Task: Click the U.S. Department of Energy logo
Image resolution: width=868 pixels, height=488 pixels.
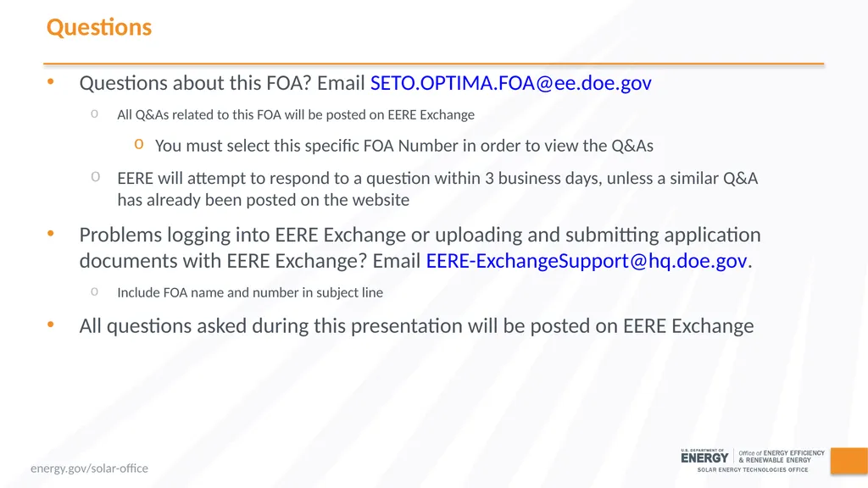Action: click(x=704, y=457)
